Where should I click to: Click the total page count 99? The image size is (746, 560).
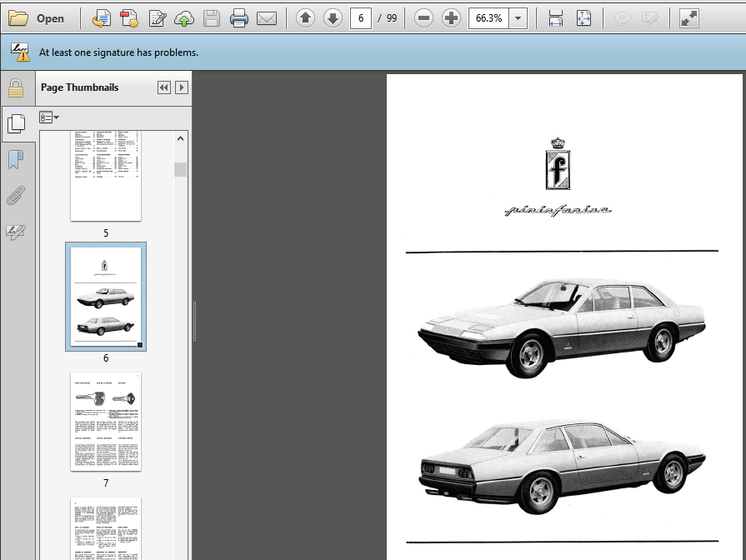[x=392, y=18]
